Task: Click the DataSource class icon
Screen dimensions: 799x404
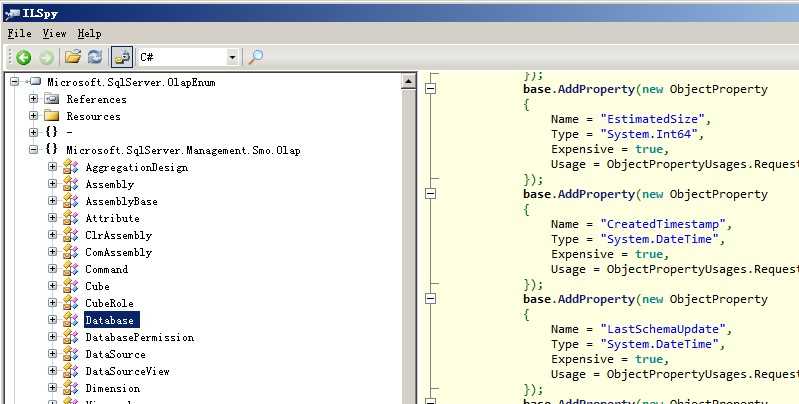Action: (x=71, y=354)
